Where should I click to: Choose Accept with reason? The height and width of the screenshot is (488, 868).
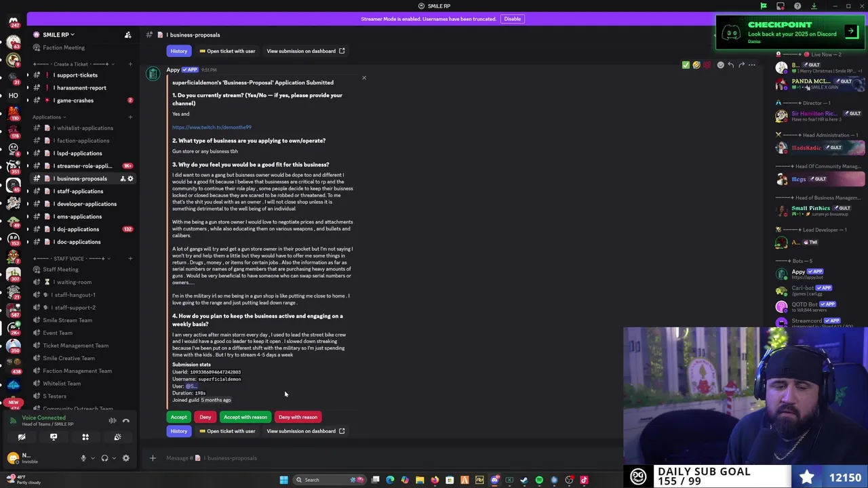point(245,417)
